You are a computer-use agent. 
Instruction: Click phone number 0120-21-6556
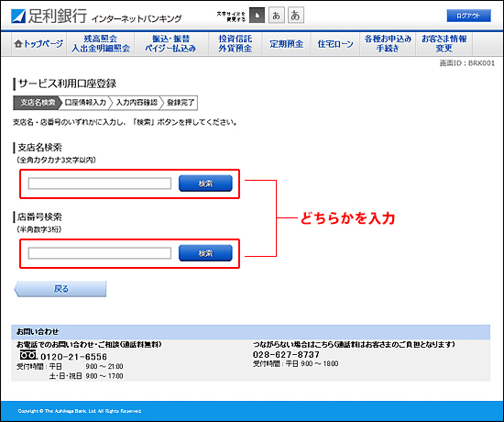click(x=73, y=357)
